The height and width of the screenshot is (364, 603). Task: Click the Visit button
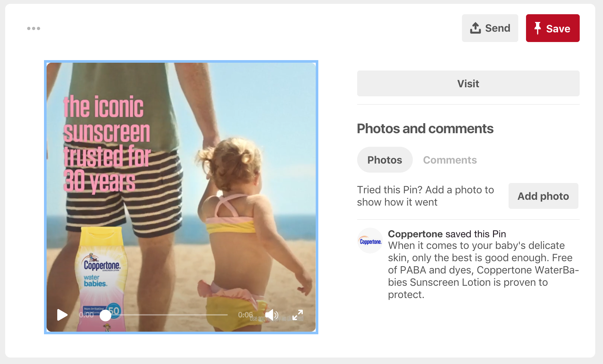[x=468, y=83]
